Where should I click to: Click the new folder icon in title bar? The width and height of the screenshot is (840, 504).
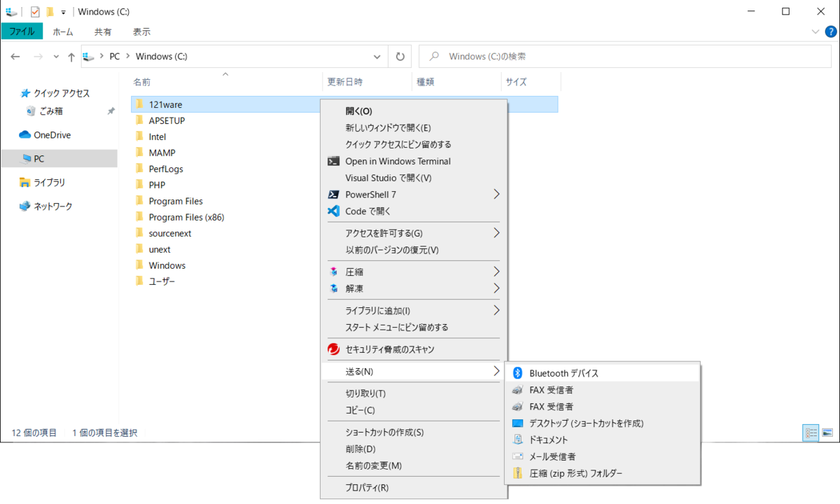click(x=50, y=12)
